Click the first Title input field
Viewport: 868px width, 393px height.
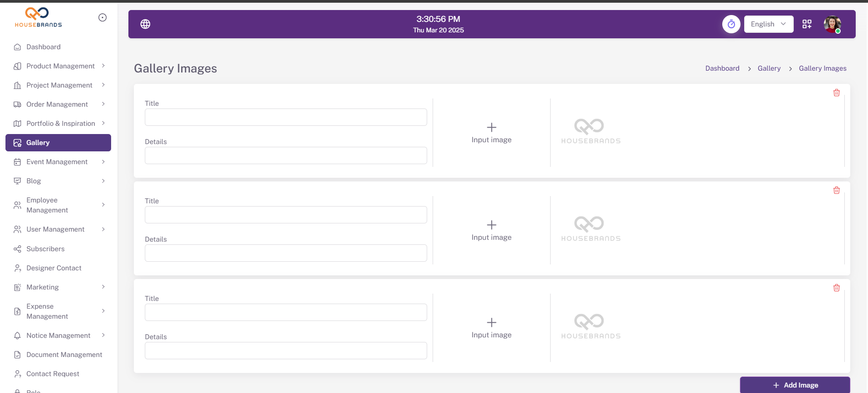[286, 117]
